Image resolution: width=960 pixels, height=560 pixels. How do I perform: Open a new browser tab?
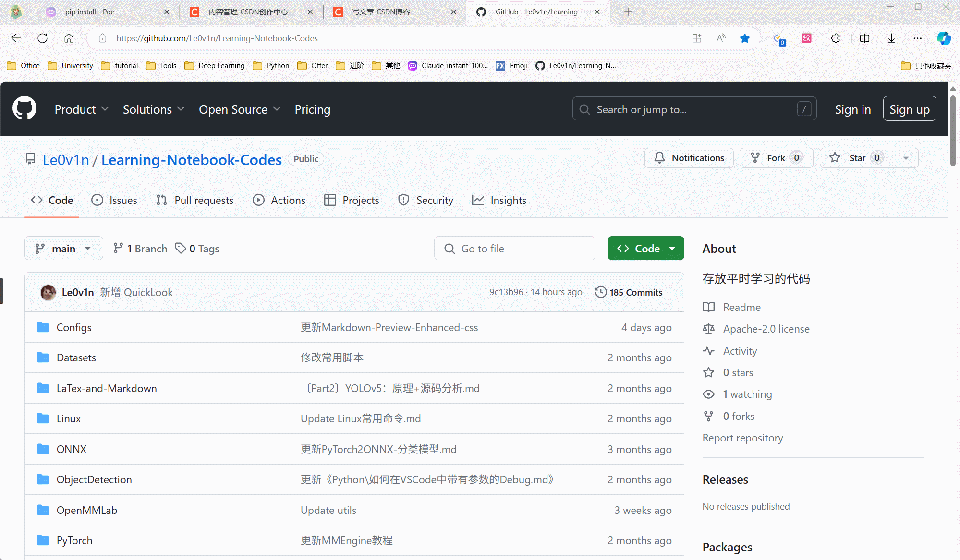pos(628,12)
